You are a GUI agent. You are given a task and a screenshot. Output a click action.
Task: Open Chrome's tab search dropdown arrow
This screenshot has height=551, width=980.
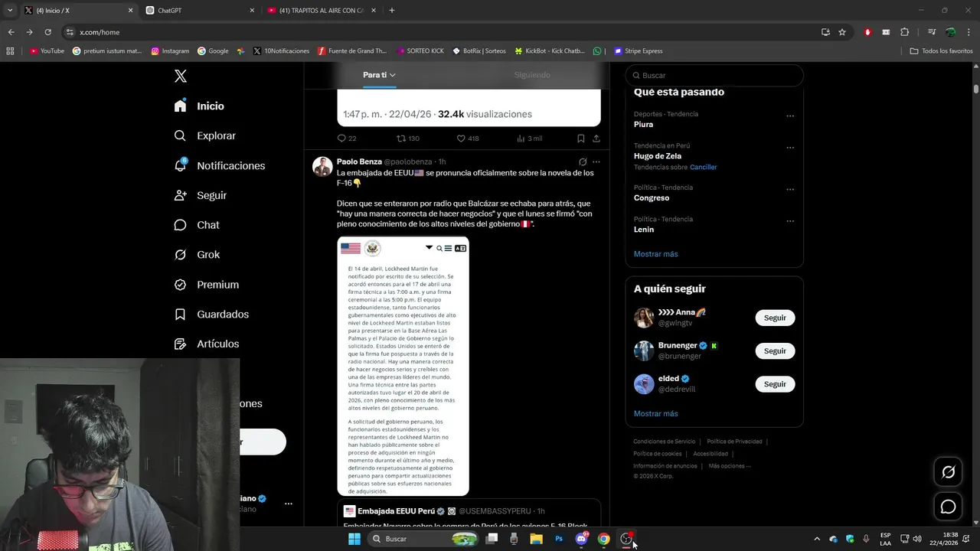pyautogui.click(x=10, y=11)
